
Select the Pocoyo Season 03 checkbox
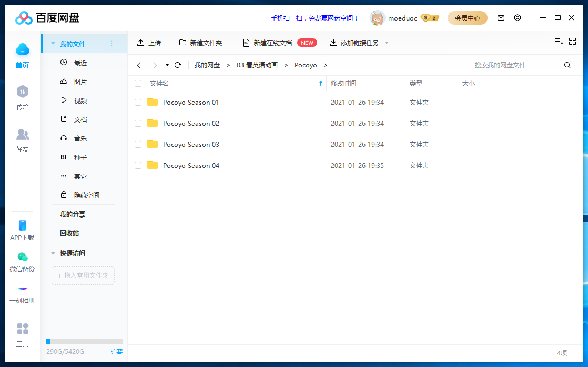138,144
